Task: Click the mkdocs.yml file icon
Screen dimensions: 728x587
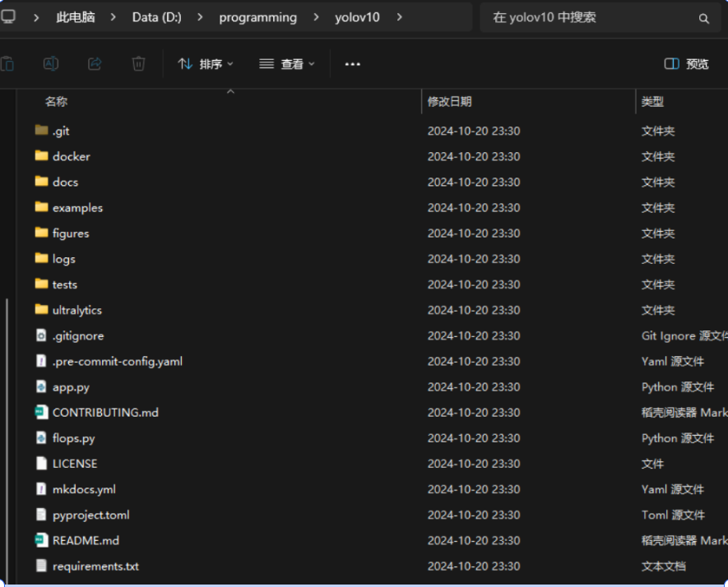Action: click(x=41, y=488)
